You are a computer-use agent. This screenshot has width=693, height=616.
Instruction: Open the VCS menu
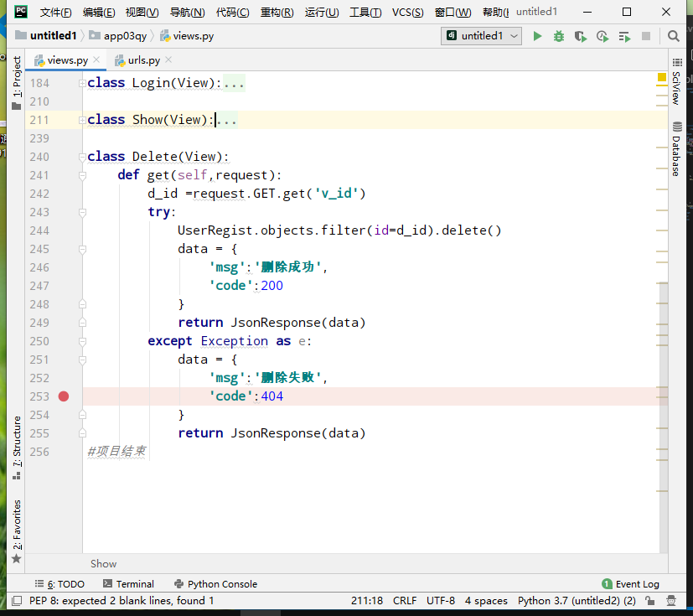(407, 13)
